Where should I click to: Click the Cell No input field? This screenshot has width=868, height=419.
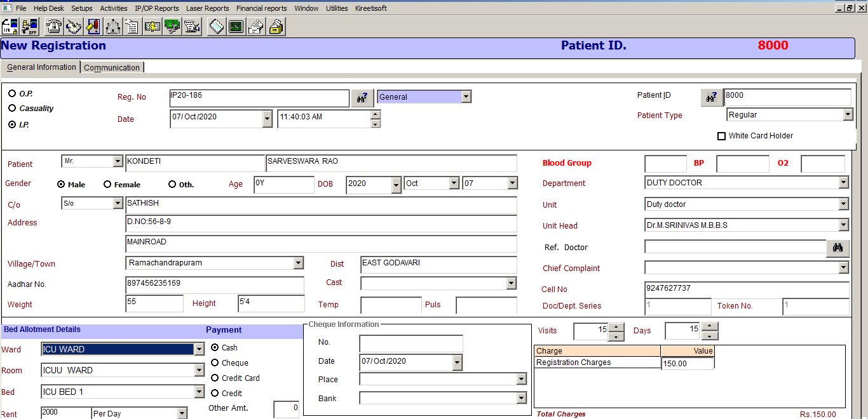(747, 289)
